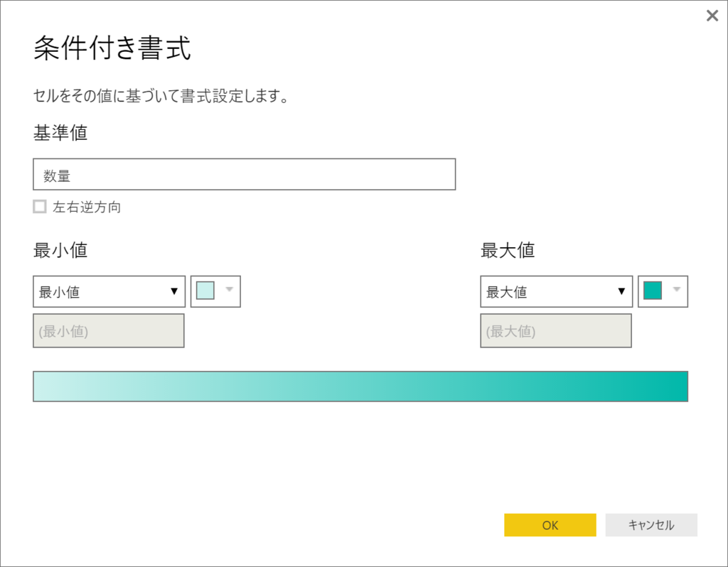Enable the 左右逆方向 checkbox
The image size is (728, 567).
[40, 207]
